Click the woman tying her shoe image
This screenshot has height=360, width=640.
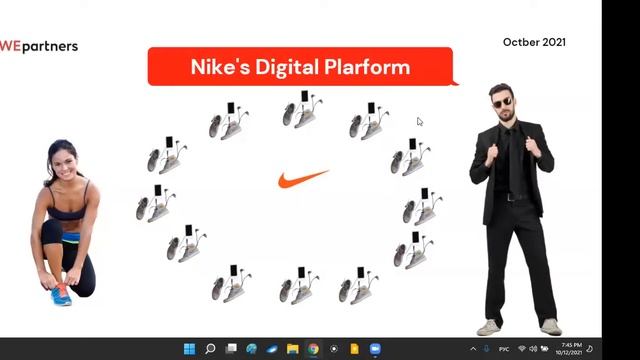click(65, 222)
